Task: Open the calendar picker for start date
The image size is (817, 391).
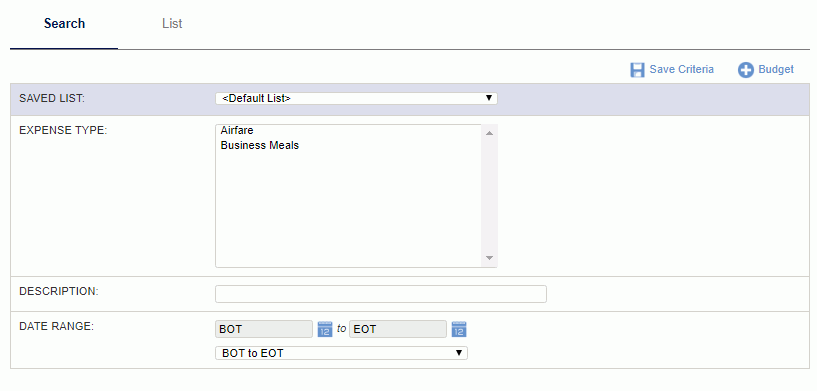Action: pyautogui.click(x=325, y=329)
